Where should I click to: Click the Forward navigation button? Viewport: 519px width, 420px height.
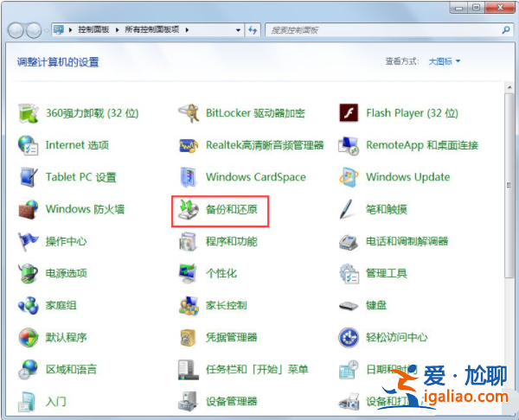click(34, 30)
